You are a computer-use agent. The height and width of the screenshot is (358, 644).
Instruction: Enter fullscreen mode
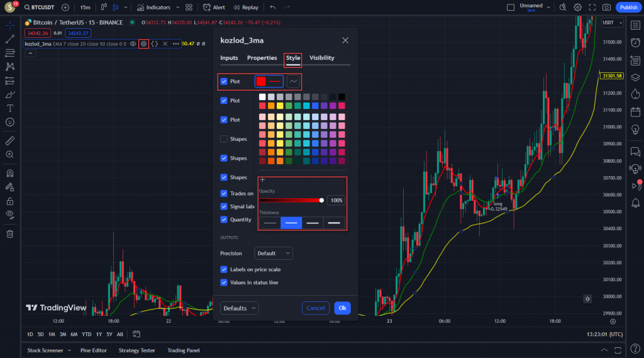[592, 8]
